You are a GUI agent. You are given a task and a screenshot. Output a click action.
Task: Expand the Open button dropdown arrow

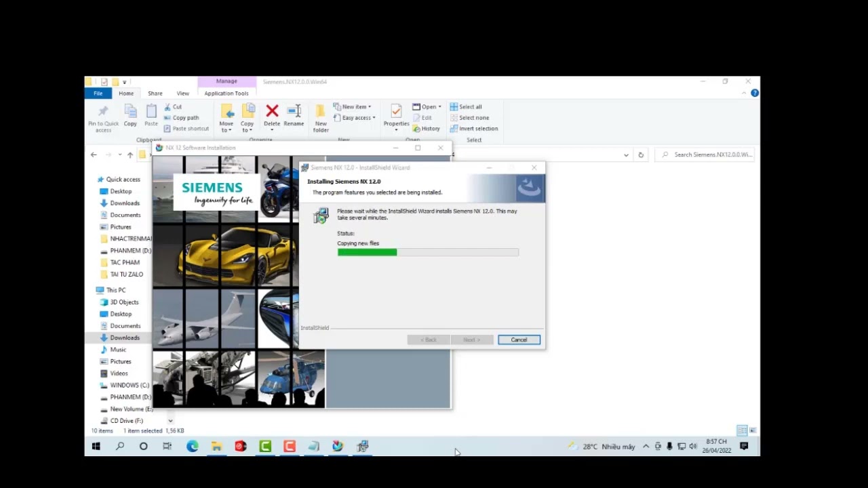click(439, 107)
